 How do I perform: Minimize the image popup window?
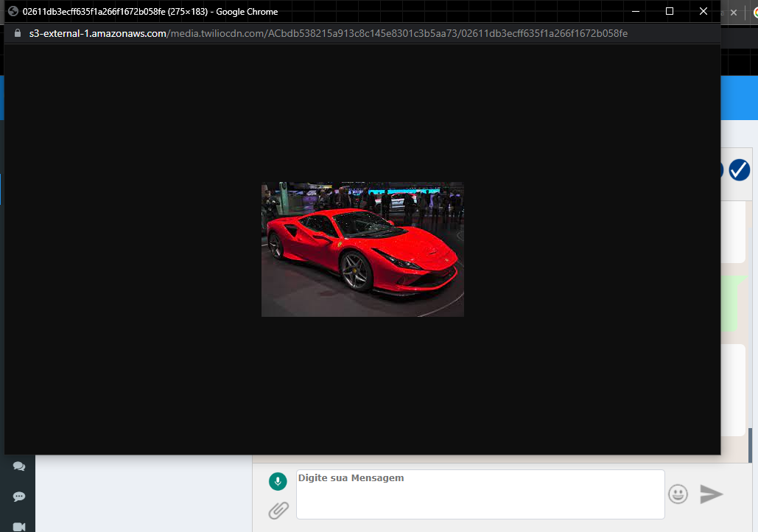tap(636, 11)
